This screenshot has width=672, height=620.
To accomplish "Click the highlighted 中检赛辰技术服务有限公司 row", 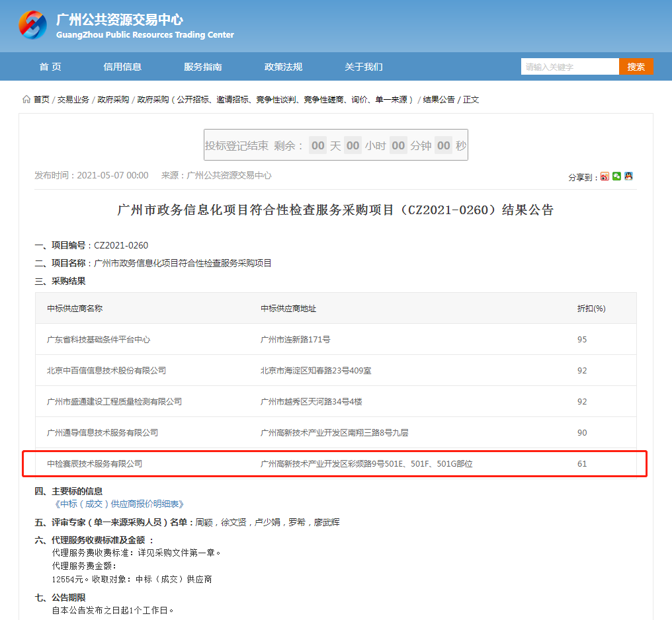I will [x=95, y=464].
